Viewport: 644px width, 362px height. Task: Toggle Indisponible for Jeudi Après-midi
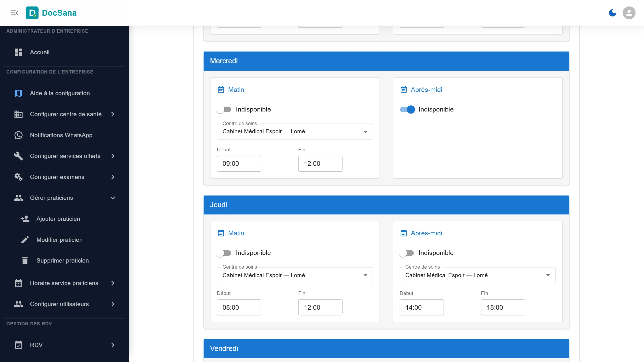point(407,253)
